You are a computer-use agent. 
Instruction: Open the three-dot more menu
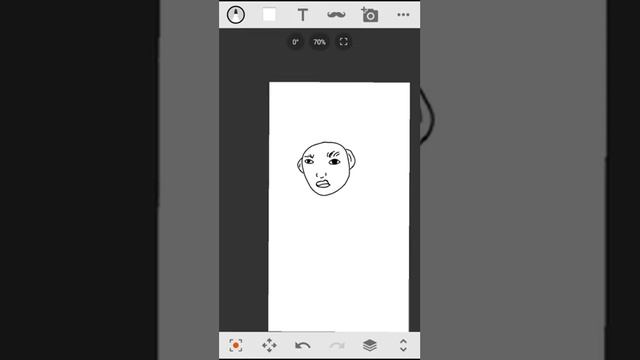coord(403,15)
